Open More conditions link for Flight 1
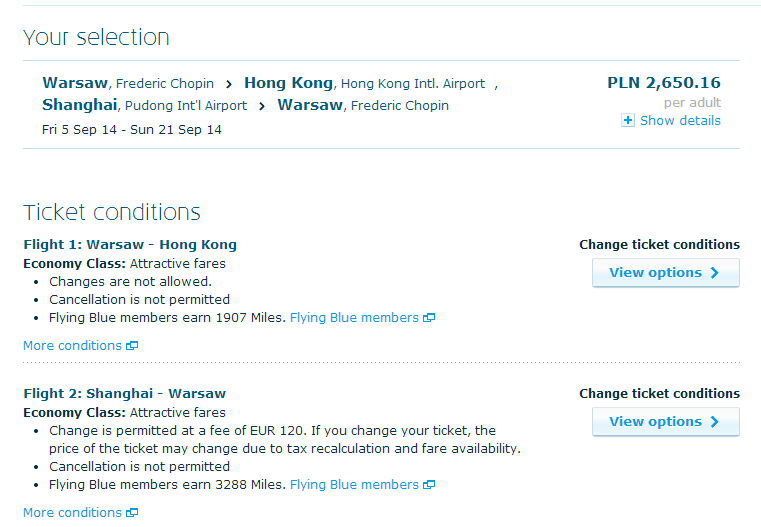This screenshot has width=761, height=527. [x=72, y=346]
